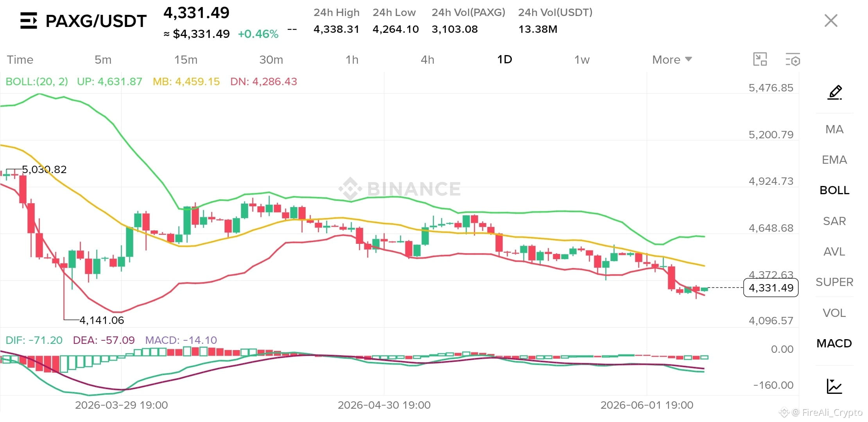Click the 5,476.85 price axis label
The image size is (868, 422).
(771, 88)
